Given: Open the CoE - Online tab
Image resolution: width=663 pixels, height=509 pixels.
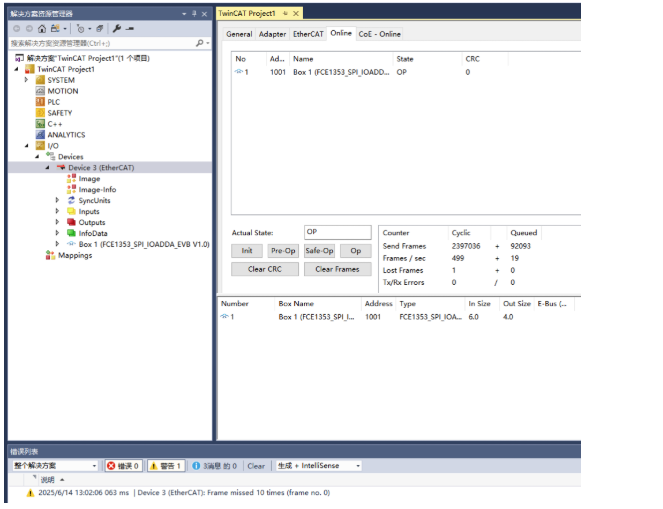Looking at the screenshot, I should tap(379, 34).
